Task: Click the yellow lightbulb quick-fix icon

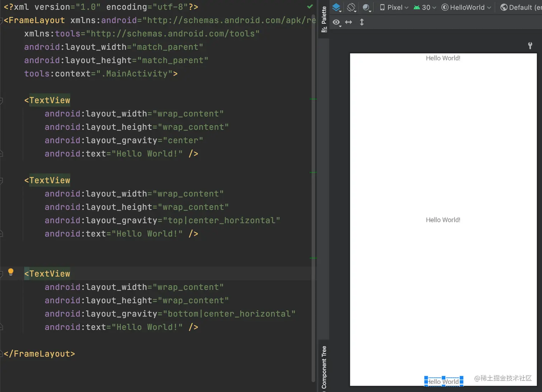Action: point(11,272)
